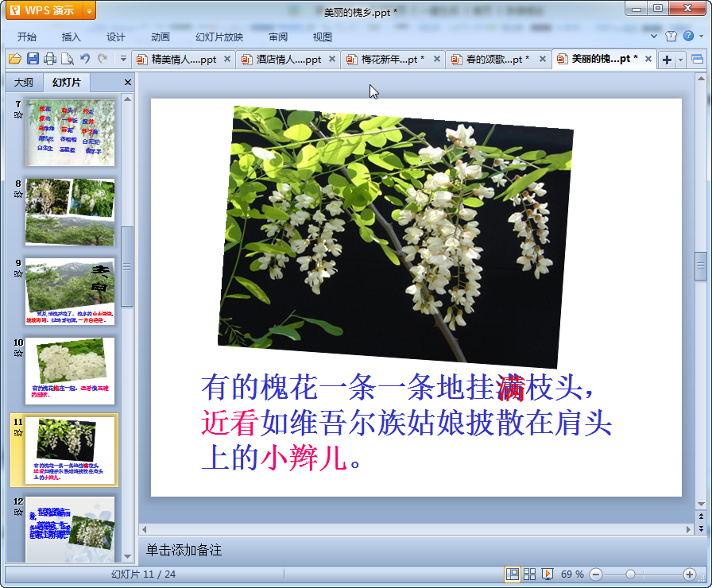The image size is (712, 588).
Task: Click the zoom in plus button
Action: 689,574
